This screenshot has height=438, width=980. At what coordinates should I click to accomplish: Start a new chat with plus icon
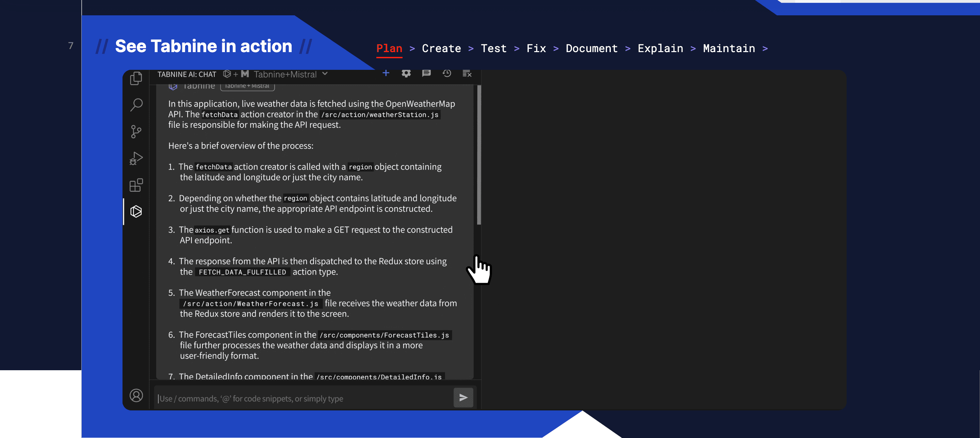pos(386,73)
